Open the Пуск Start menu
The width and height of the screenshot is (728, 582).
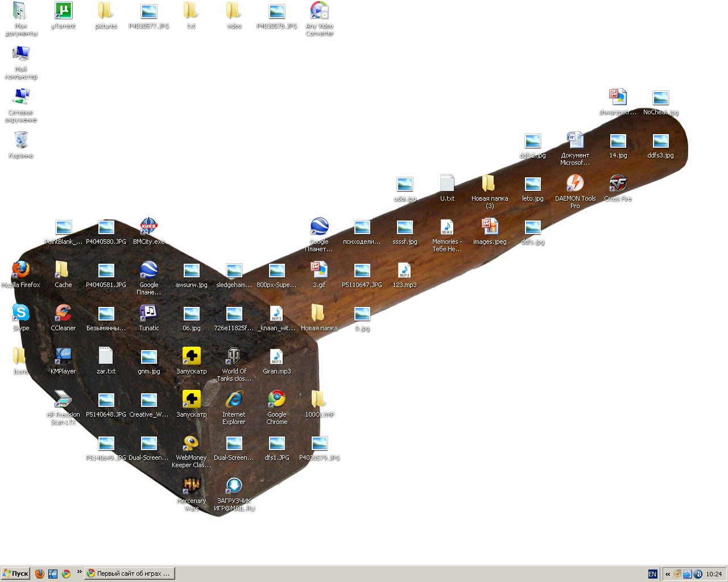click(15, 574)
